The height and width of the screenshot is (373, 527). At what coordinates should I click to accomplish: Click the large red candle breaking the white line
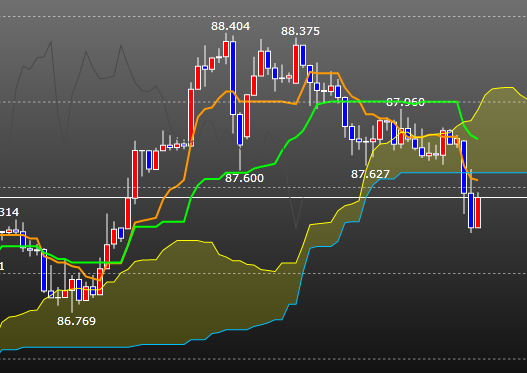pyautogui.click(x=135, y=174)
